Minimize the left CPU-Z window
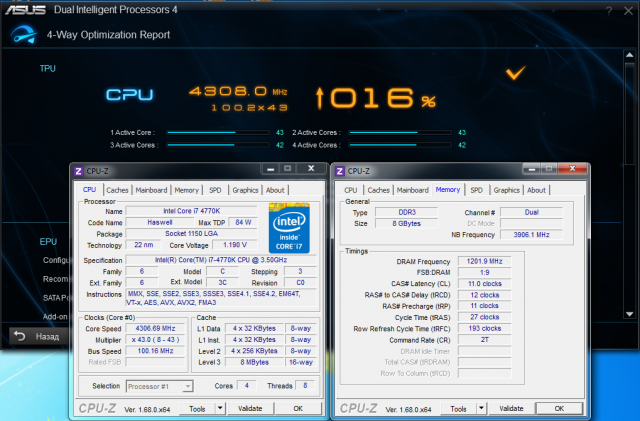 pos(270,169)
